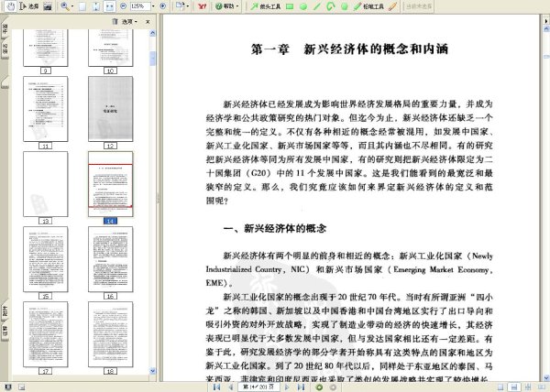Screen dimensions: 550x392
Task: Open the gray page 12 thumbnail
Action: pyautogui.click(x=111, y=109)
